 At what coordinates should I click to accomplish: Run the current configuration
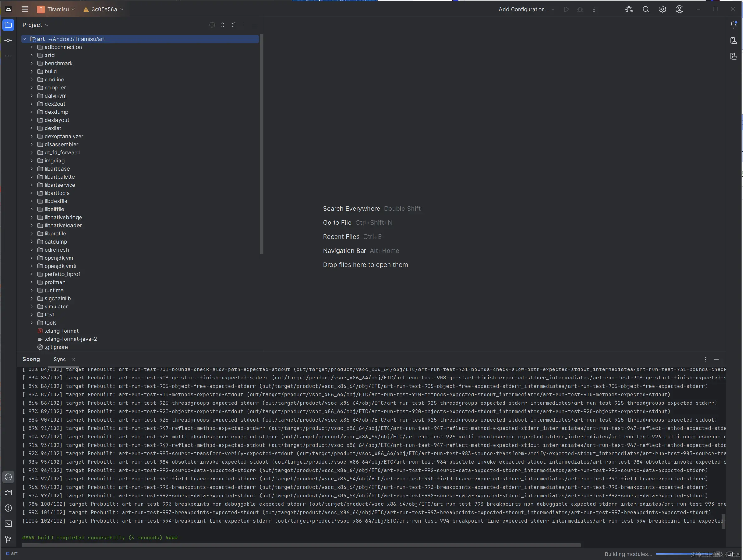click(567, 9)
